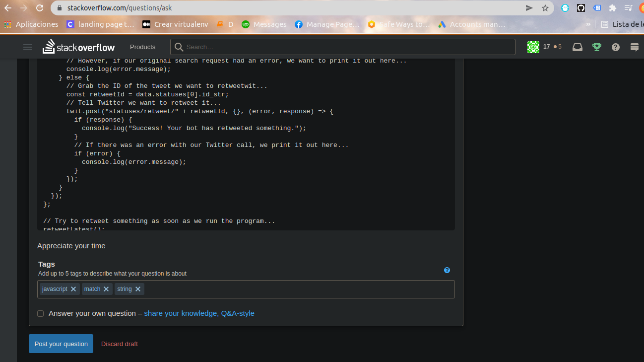This screenshot has height=362, width=644.
Task: Click the browser address bar URL
Action: (x=120, y=8)
